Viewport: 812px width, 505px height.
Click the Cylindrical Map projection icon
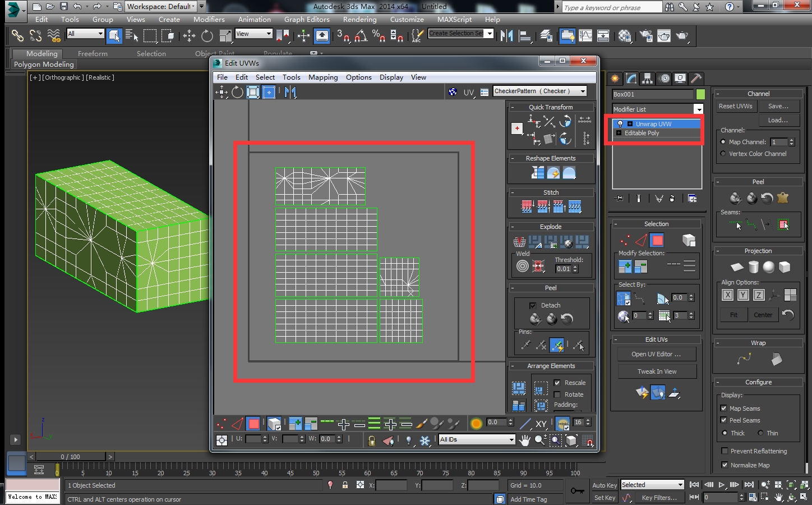753,267
